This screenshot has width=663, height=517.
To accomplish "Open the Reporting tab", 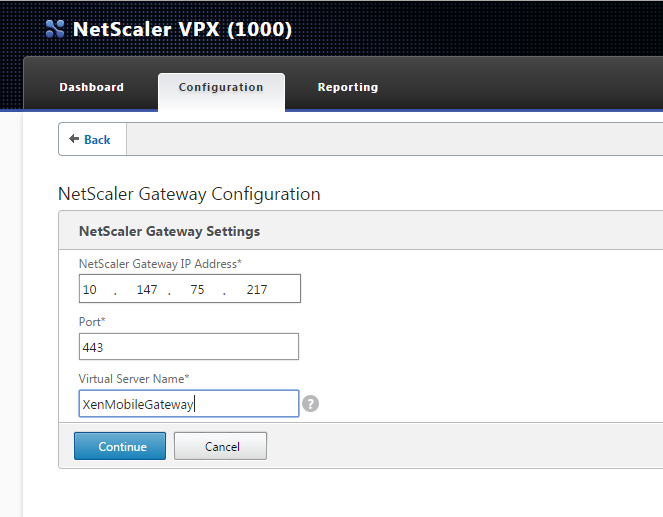I will click(347, 87).
